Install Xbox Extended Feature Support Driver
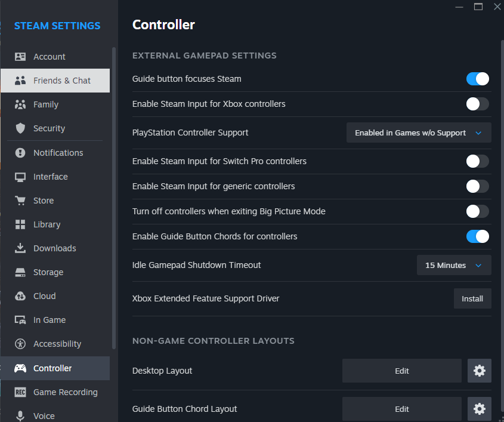Image resolution: width=504 pixels, height=422 pixels. coord(472,298)
